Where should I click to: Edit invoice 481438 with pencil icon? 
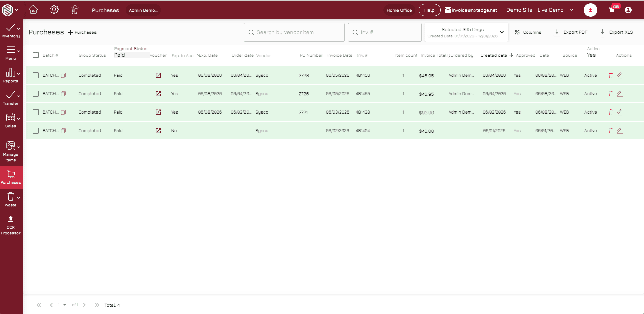(x=619, y=112)
